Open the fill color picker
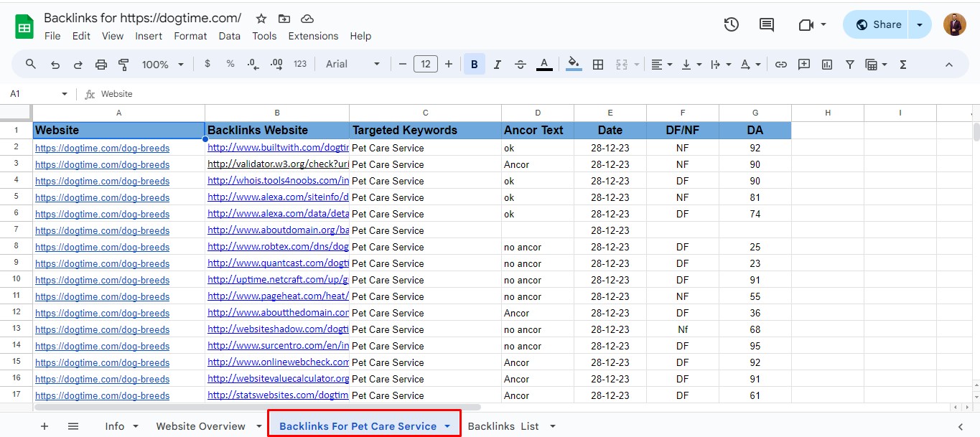Viewport: 980px width, 437px height. [x=574, y=65]
